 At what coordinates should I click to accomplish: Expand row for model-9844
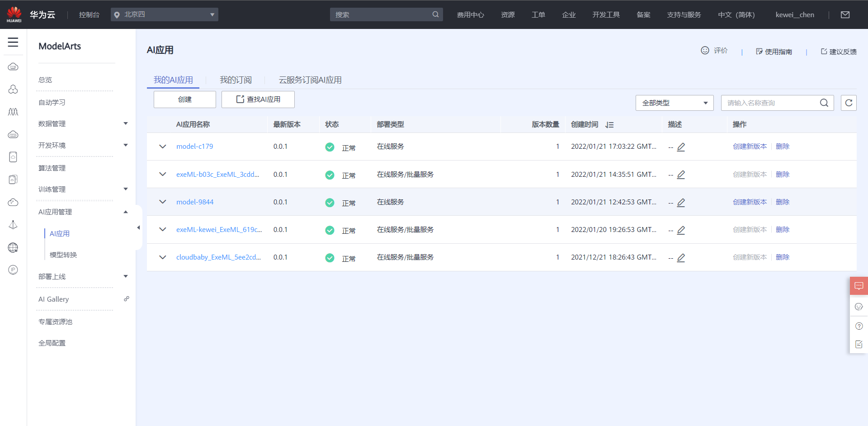coord(163,202)
